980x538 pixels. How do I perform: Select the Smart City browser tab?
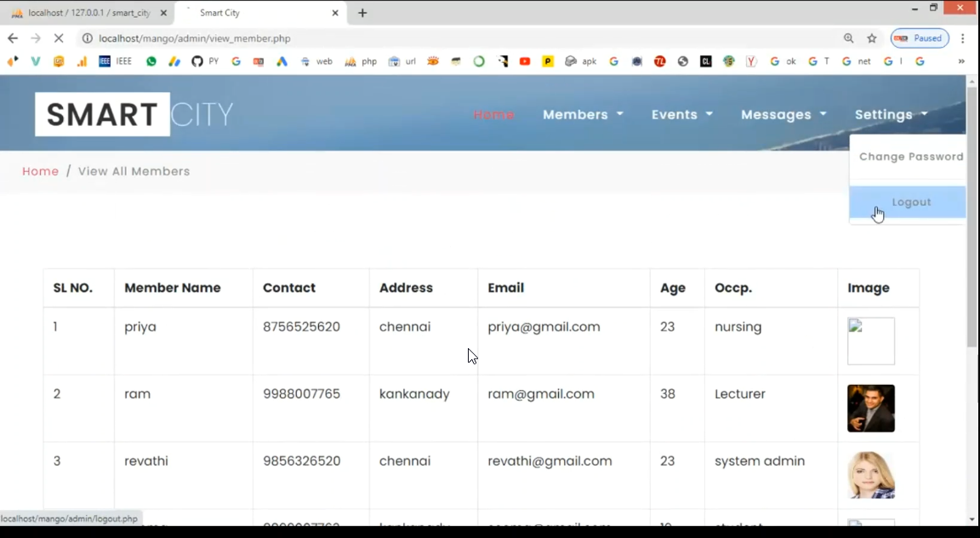pos(261,13)
